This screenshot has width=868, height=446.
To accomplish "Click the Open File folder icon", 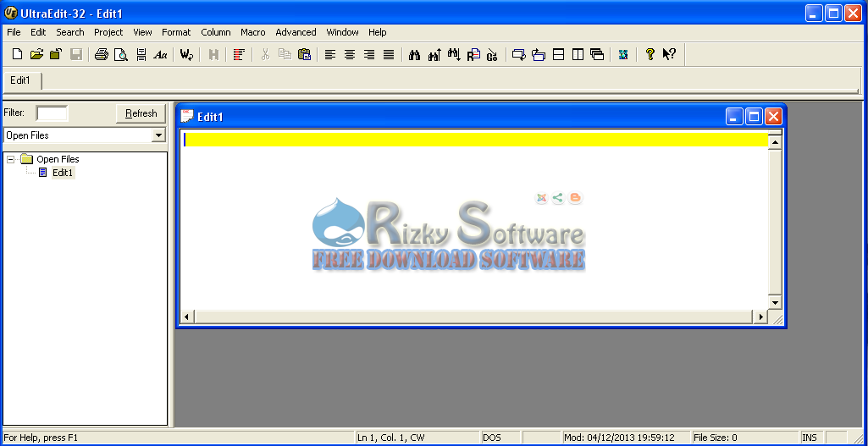I will point(36,54).
